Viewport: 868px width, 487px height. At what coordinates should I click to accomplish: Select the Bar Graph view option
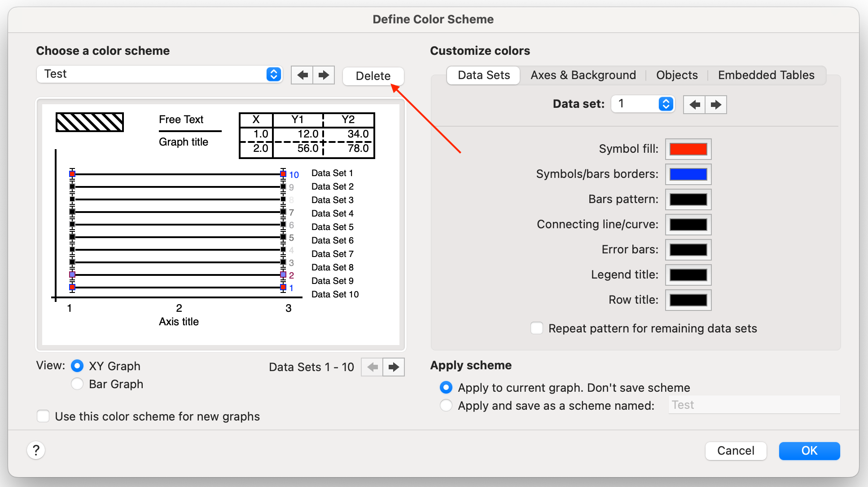[77, 384]
